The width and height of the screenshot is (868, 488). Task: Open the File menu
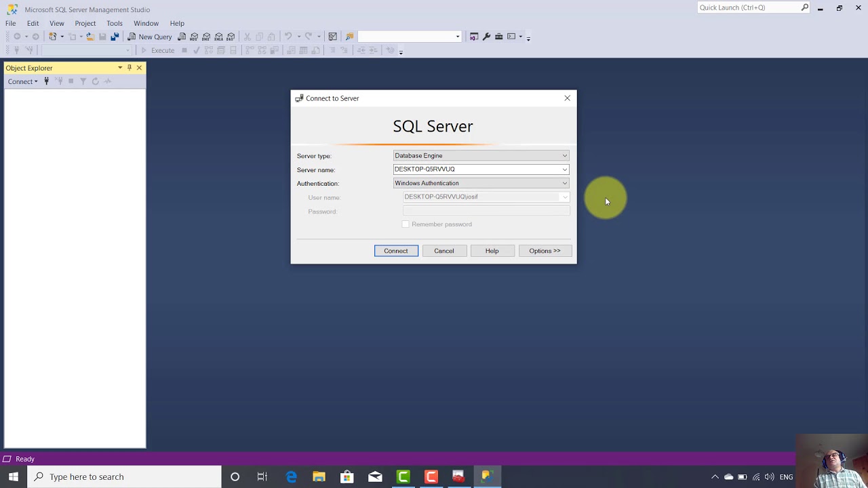11,23
